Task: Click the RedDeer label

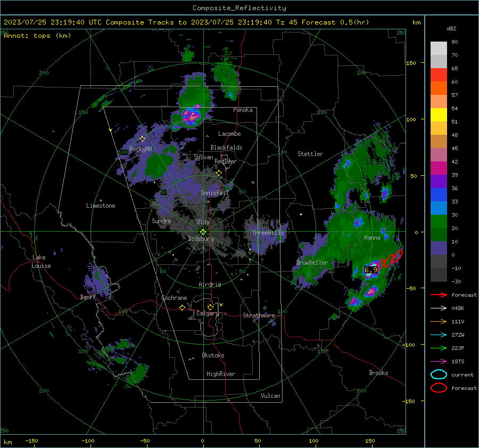Action: point(226,161)
